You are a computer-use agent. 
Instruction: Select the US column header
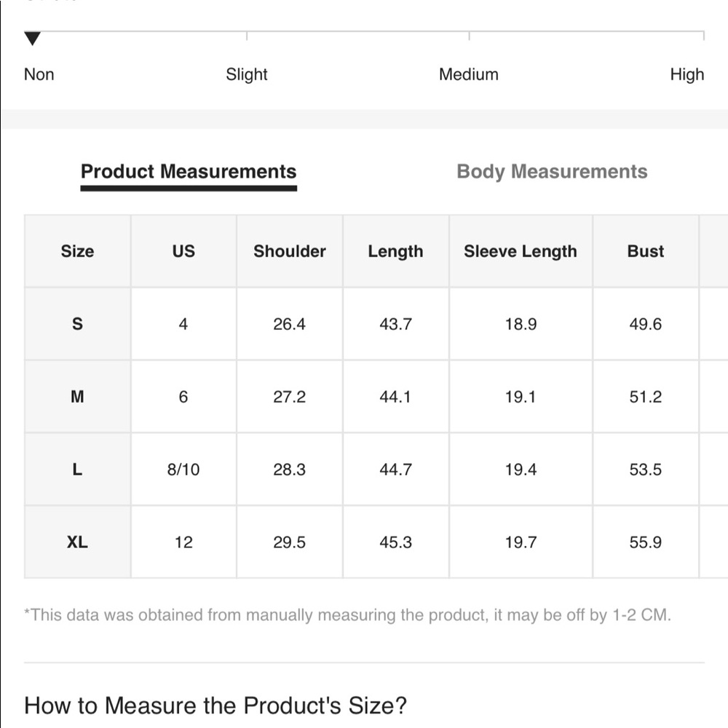pyautogui.click(x=183, y=251)
